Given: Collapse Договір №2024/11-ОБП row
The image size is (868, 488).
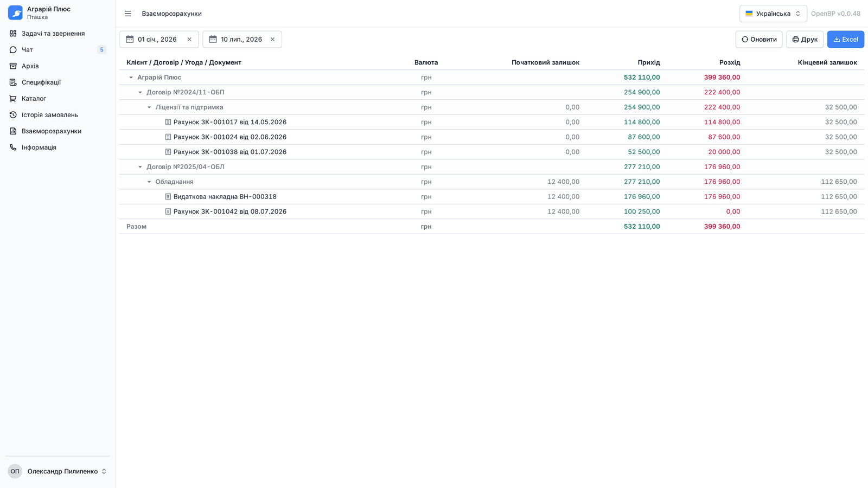Looking at the screenshot, I should (x=140, y=92).
